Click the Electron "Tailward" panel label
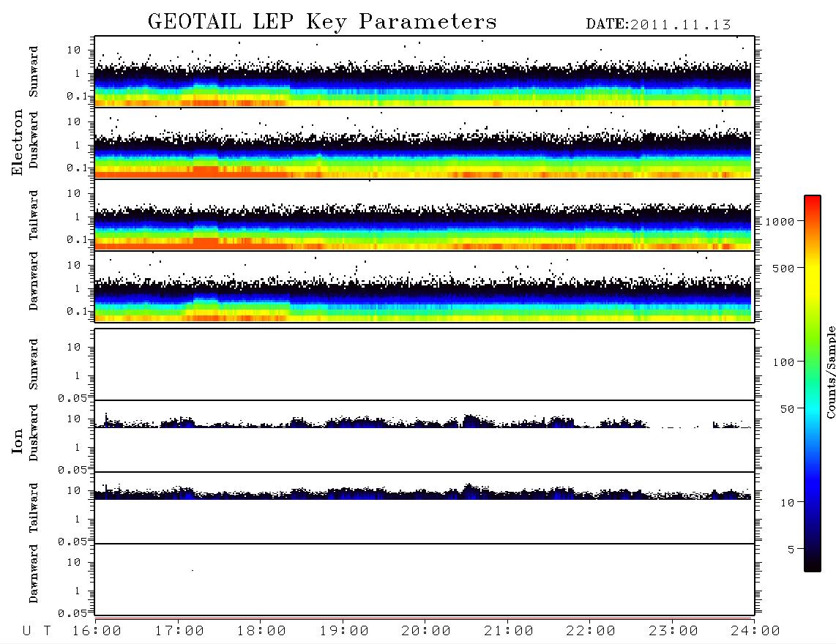Screen dimensions: 836x644 34,215
